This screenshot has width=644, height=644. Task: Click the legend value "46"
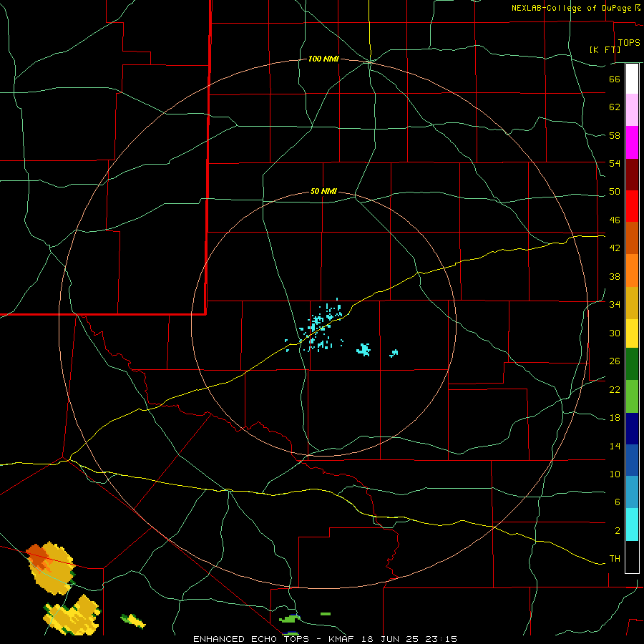click(x=615, y=220)
